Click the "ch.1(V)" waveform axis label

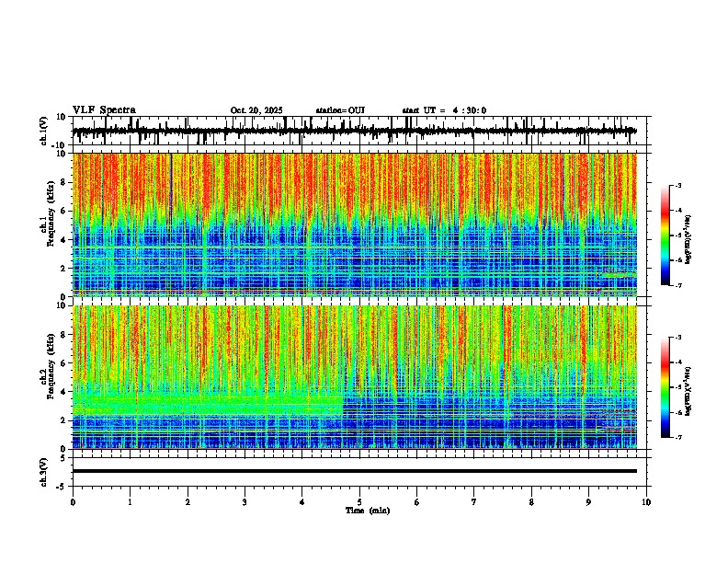44,131
